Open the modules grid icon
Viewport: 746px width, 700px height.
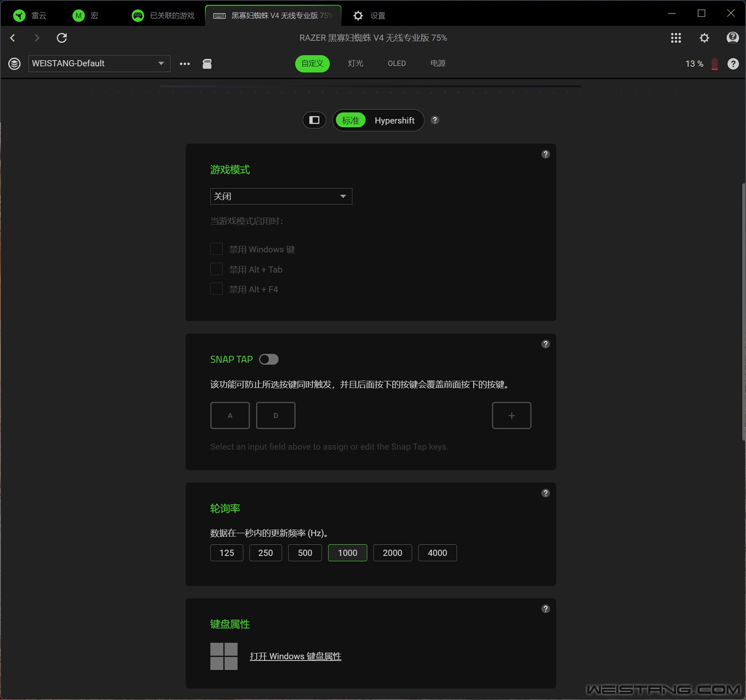tap(676, 38)
